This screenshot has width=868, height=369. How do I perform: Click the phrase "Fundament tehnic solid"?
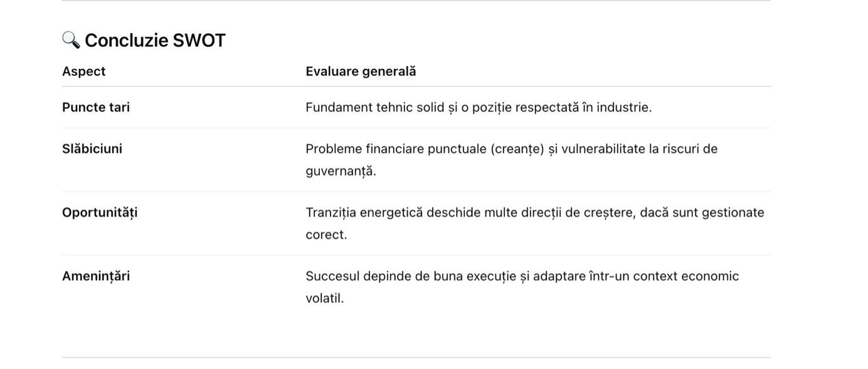pos(367,107)
